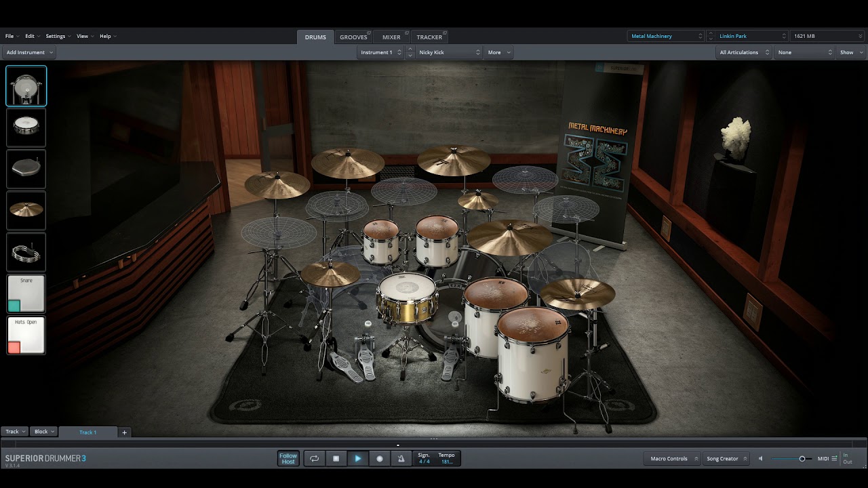Toggle the Follow Host button
The height and width of the screenshot is (488, 868).
click(x=288, y=459)
